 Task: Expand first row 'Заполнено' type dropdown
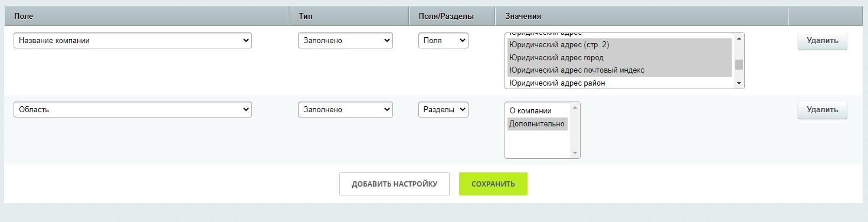click(345, 41)
